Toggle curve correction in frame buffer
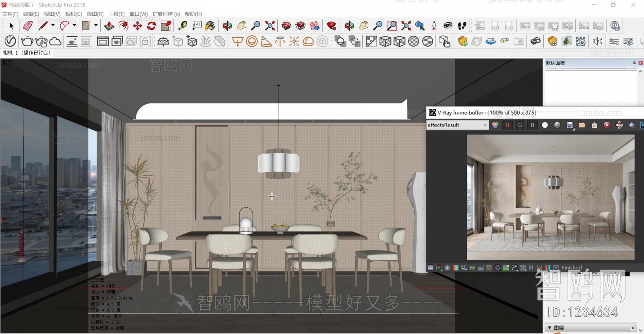 coord(514,268)
